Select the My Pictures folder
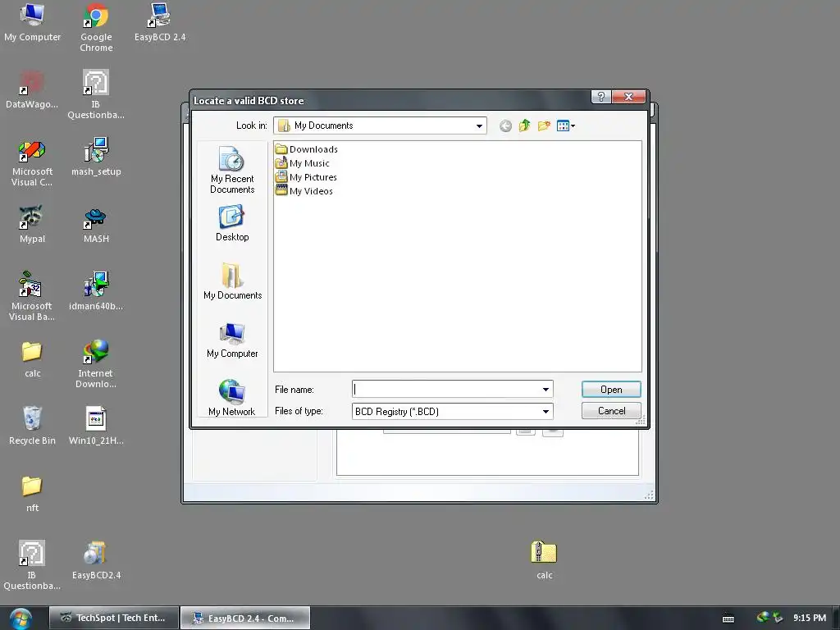Screen dimensions: 840x630 [306, 177]
